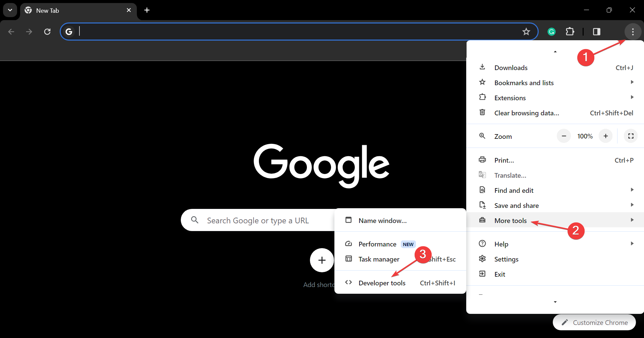The image size is (644, 338).
Task: Click the Google logo
Action: click(322, 166)
